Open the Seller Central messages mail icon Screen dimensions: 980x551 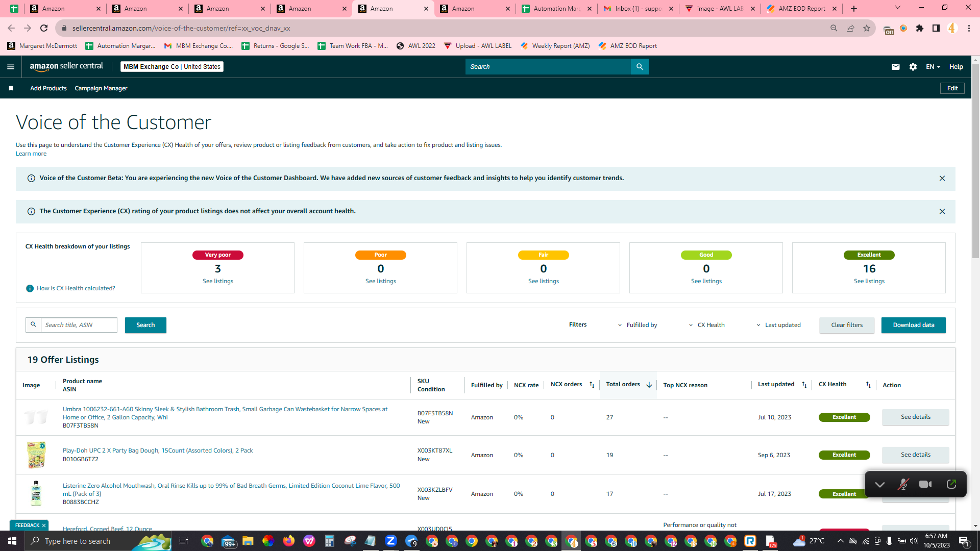(896, 67)
